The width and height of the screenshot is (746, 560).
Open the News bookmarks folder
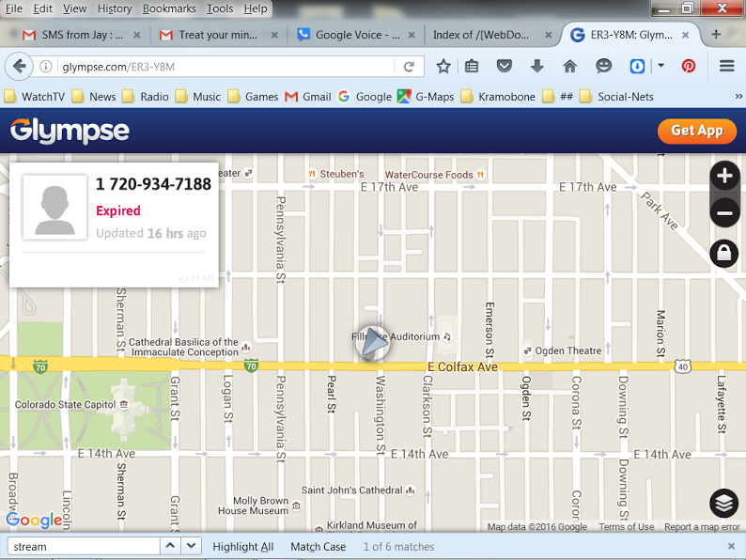[x=94, y=97]
